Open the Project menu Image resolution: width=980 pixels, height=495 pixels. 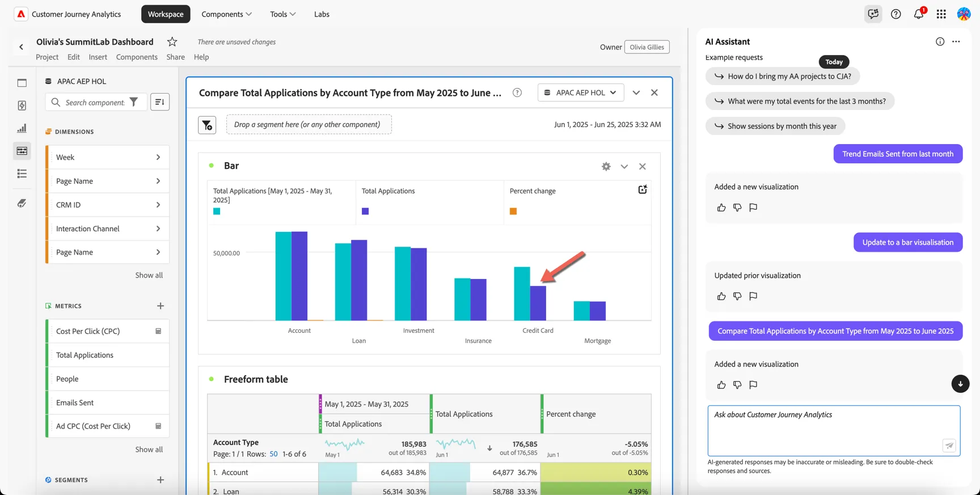pyautogui.click(x=47, y=57)
